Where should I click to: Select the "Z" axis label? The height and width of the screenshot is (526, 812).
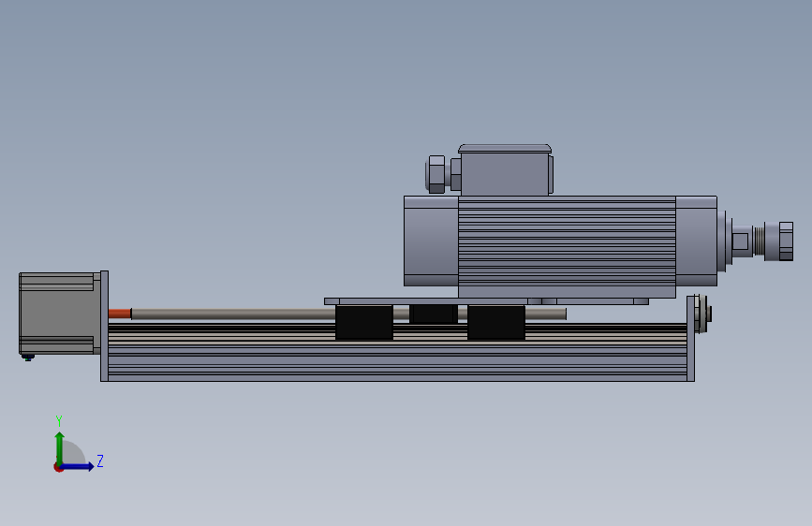tap(100, 460)
